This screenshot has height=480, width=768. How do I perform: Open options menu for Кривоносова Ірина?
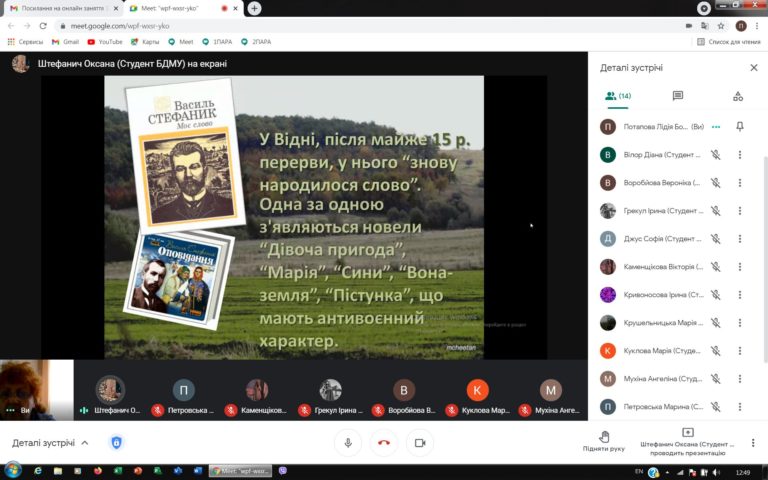click(x=740, y=294)
